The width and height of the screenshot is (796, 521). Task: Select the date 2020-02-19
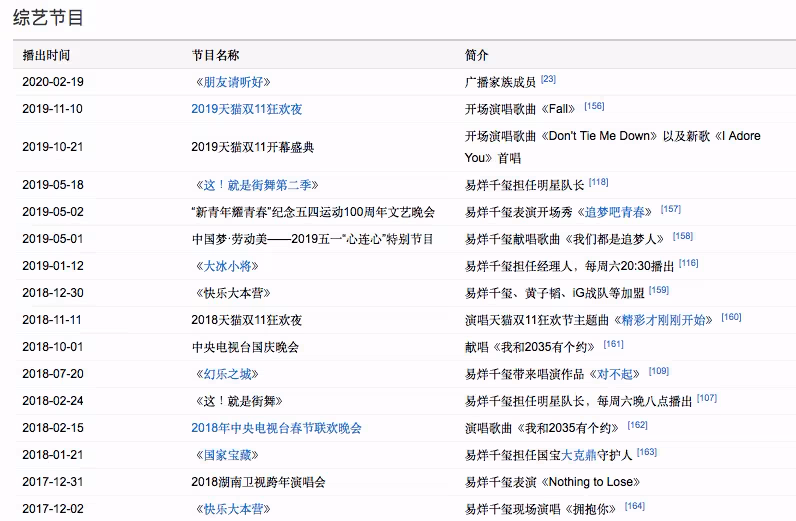point(53,82)
